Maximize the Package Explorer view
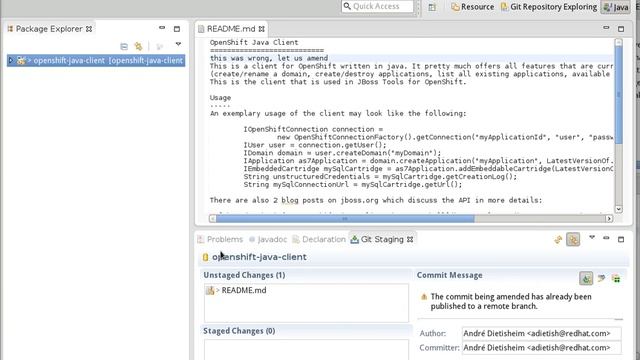640x360 pixels. point(177,29)
